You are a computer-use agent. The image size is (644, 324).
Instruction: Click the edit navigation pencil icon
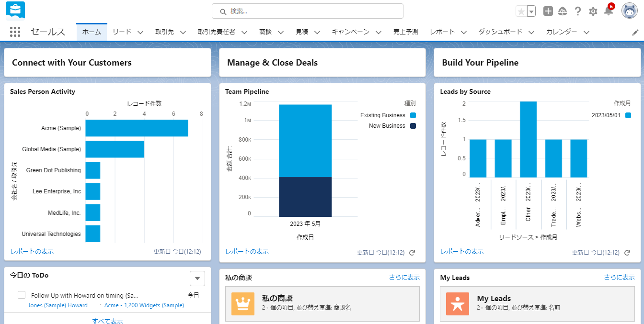(x=635, y=32)
